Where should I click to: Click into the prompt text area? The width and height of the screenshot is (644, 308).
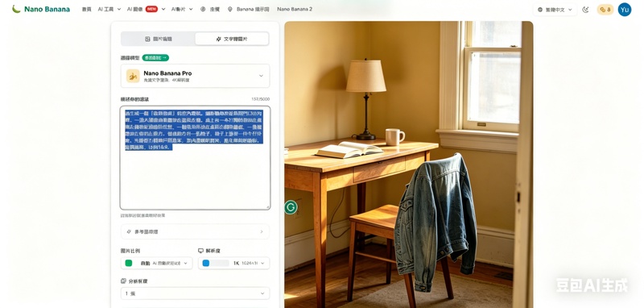(195, 158)
